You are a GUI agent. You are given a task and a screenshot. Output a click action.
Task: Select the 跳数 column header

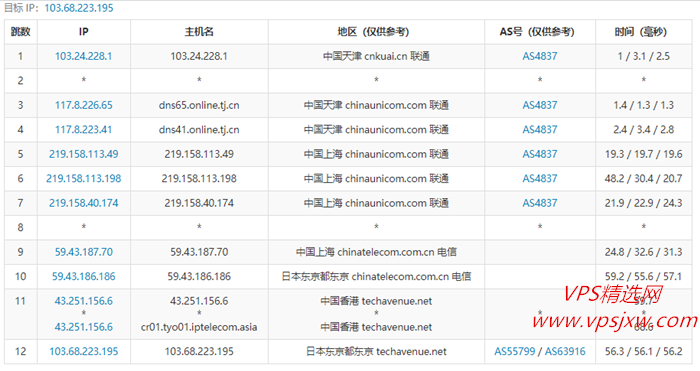[x=21, y=32]
